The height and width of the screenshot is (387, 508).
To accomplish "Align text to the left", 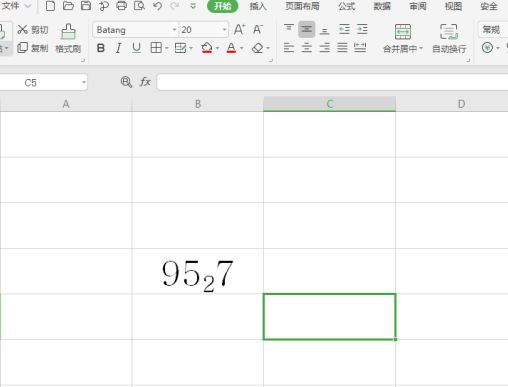I will (x=289, y=48).
